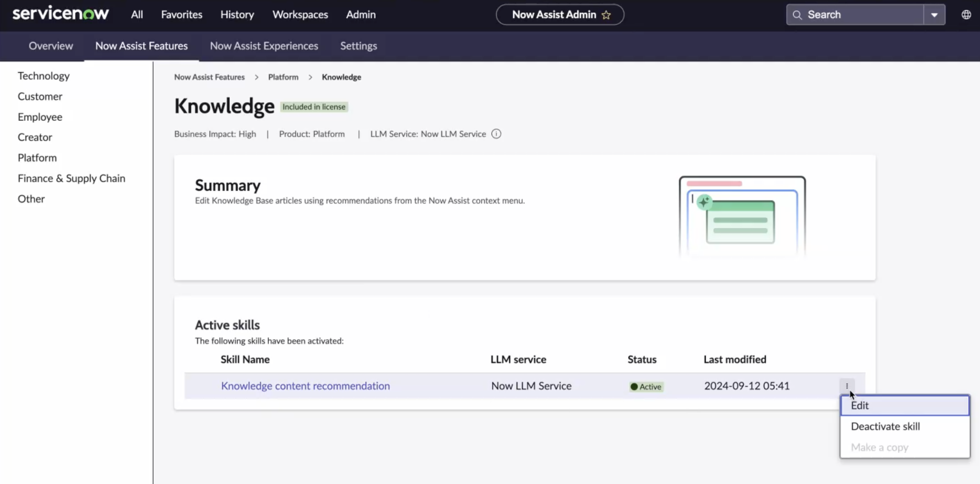The width and height of the screenshot is (980, 484).
Task: Click the Summary heading
Action: click(227, 185)
